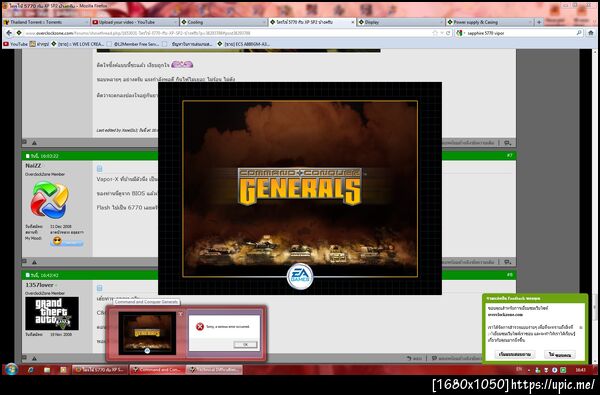Go back with the Firefox back arrow
This screenshot has width=600, height=395.
(x=9, y=33)
